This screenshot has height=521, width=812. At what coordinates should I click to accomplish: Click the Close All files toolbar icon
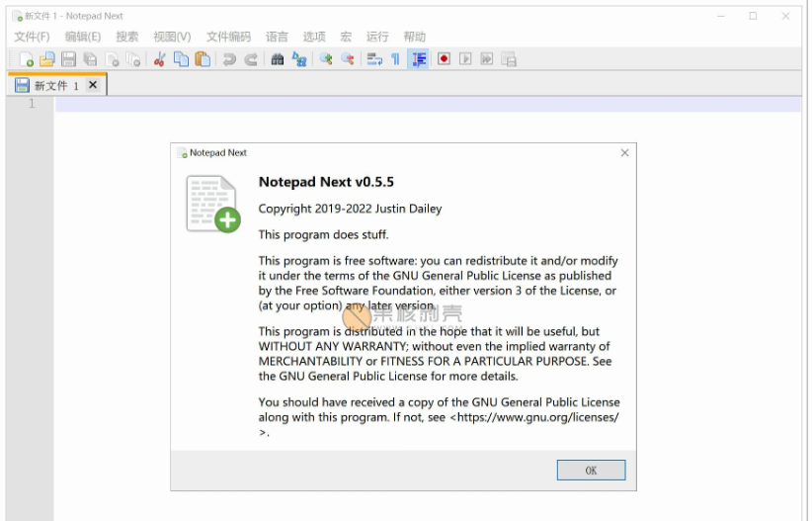coord(133,59)
